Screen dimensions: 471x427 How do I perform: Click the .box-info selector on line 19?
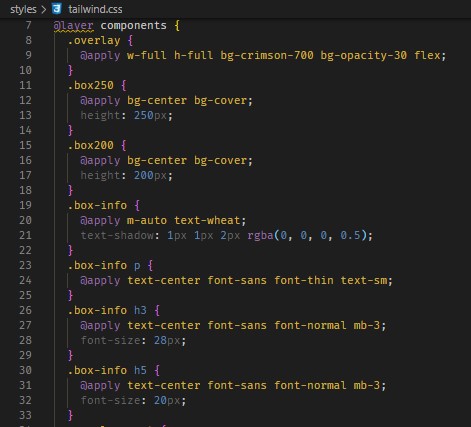pyautogui.click(x=97, y=205)
